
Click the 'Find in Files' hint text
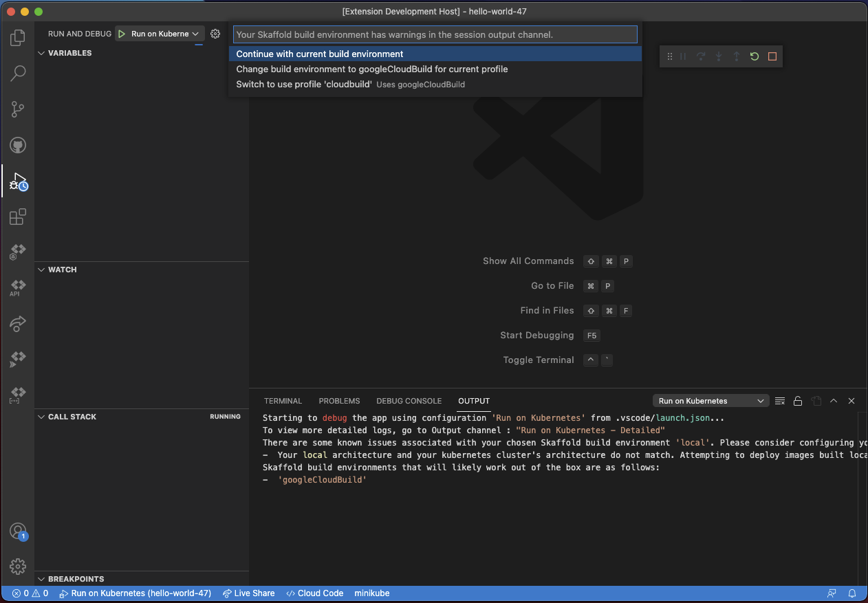(547, 311)
